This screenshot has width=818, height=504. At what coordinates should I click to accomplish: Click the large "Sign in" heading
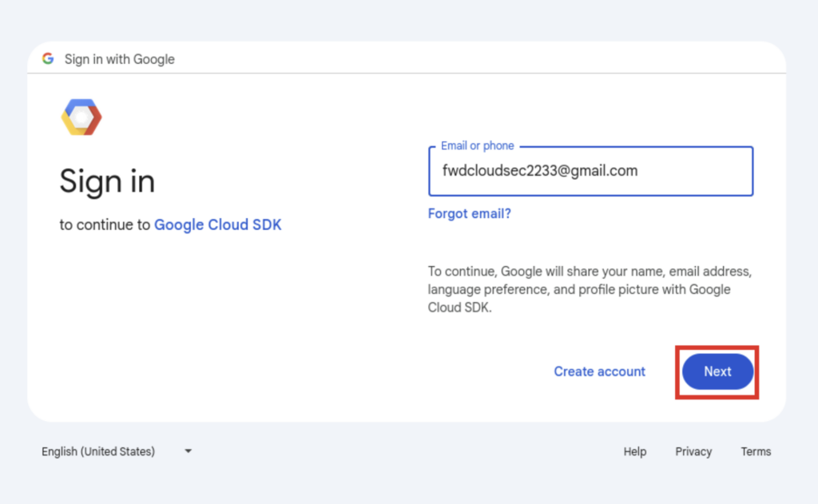tap(107, 181)
